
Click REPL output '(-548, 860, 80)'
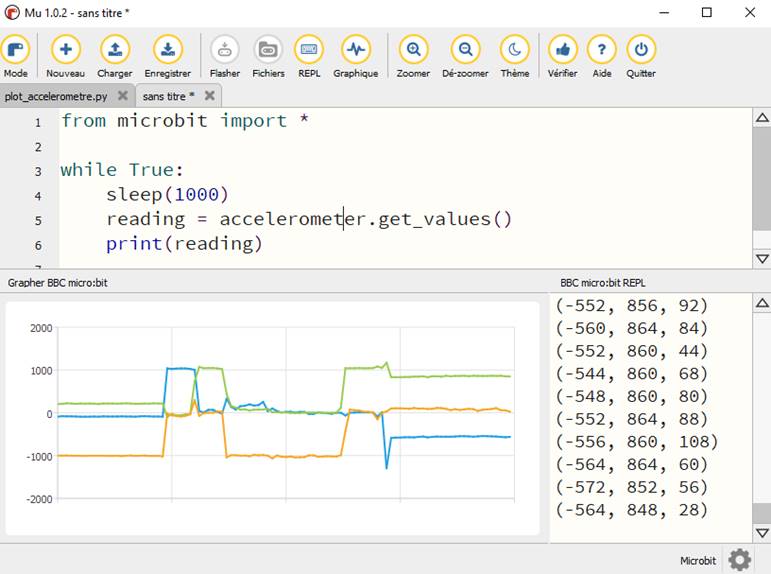coord(631,396)
